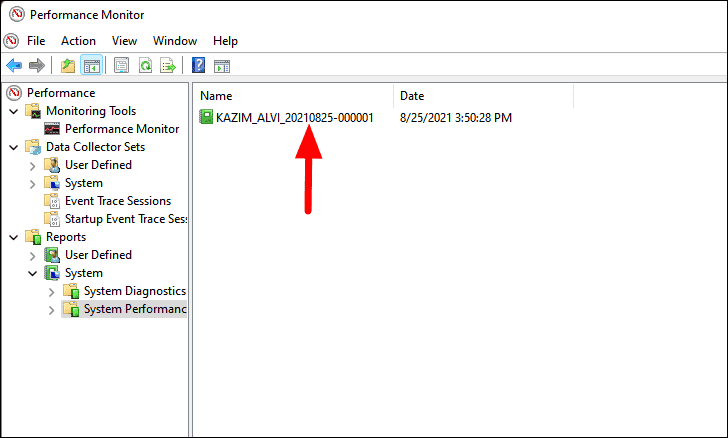The height and width of the screenshot is (438, 728).
Task: Toggle Show/Hide Action Pane toolbar button
Action: coord(222,66)
